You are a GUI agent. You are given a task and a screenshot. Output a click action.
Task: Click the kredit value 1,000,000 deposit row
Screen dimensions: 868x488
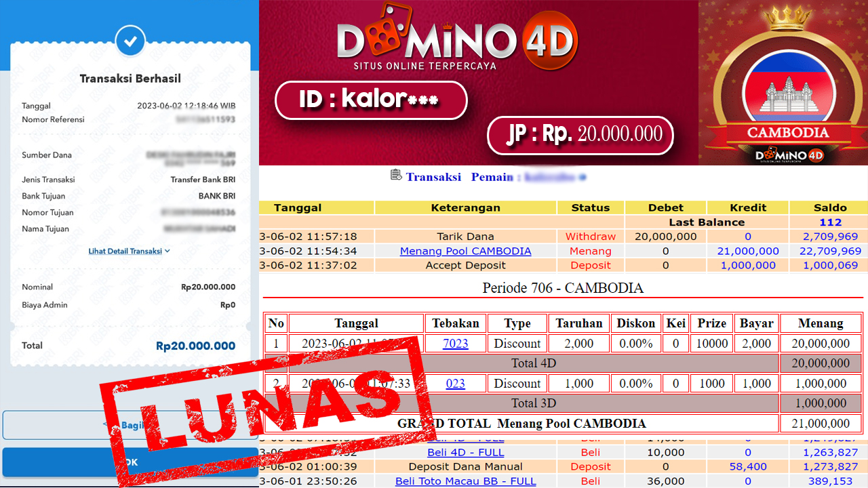point(748,265)
